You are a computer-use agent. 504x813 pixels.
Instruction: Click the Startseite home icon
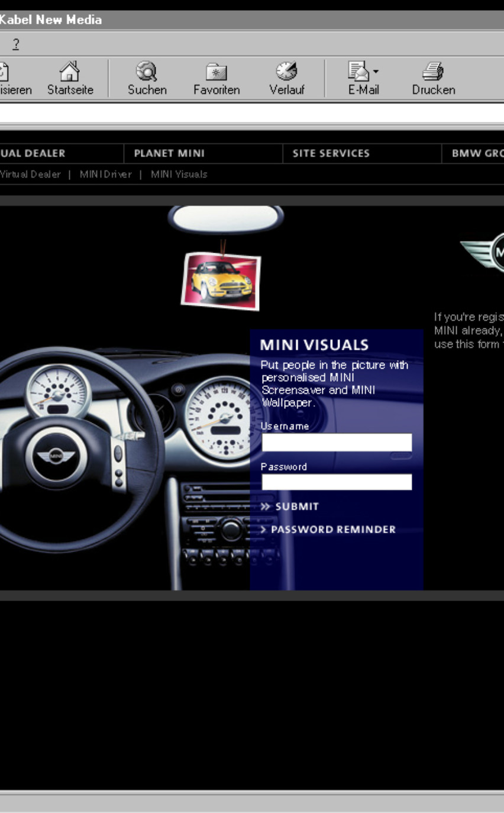(70, 72)
